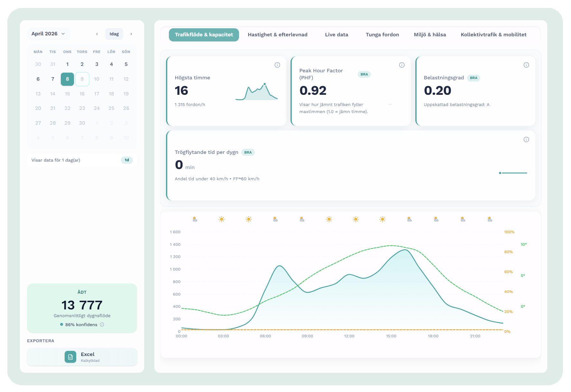Go to next month arrow
Image resolution: width=571 pixels, height=392 pixels.
tap(131, 34)
